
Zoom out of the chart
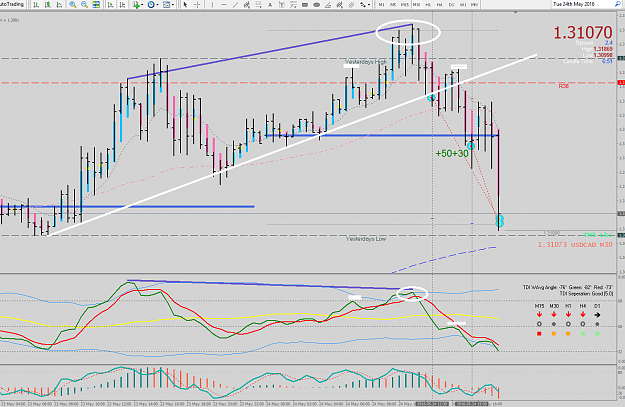point(85,5)
